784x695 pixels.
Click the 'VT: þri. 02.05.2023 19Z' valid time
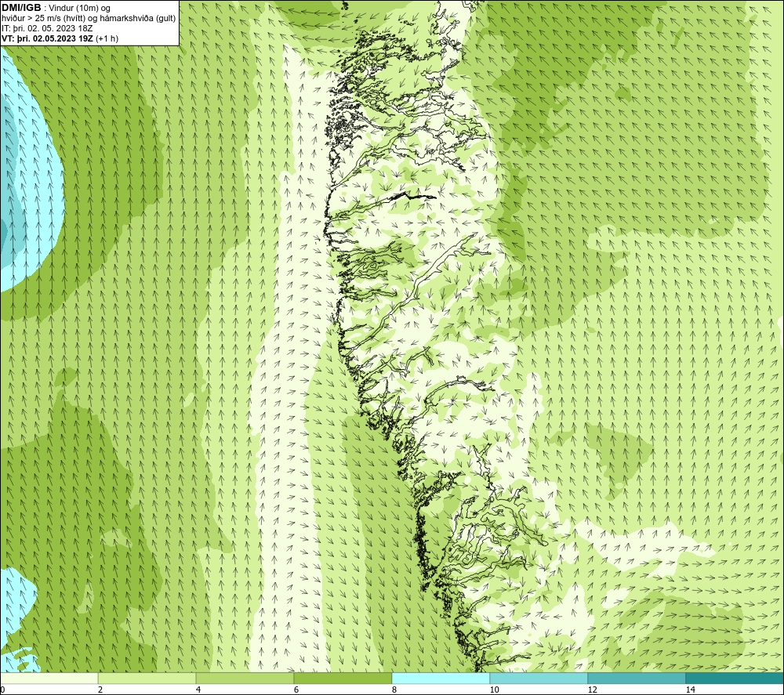(x=46, y=38)
